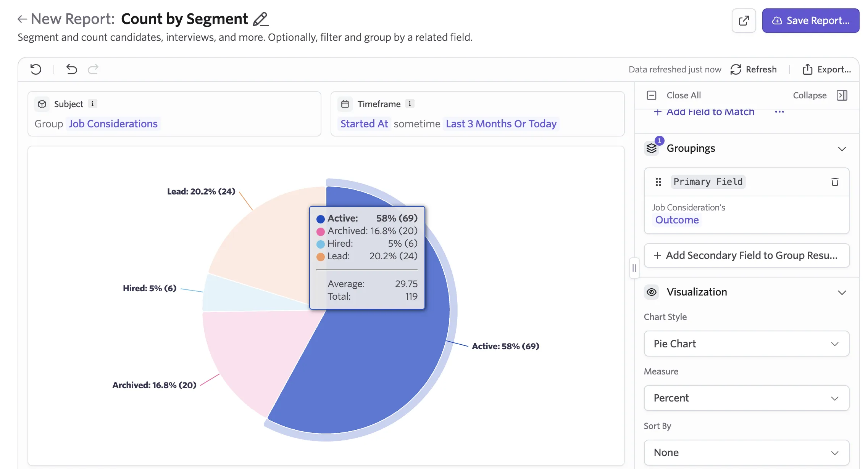Viewport: 868px width, 469px height.
Task: Open the Sort By None dropdown
Action: [747, 453]
